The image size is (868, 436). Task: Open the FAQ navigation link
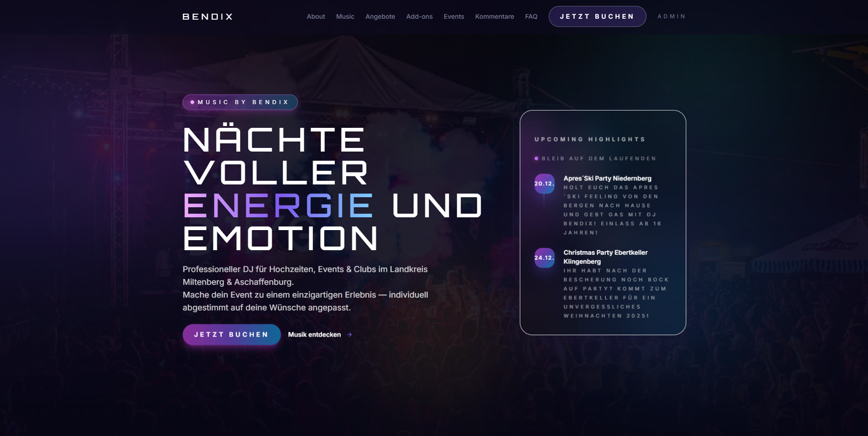(531, 16)
